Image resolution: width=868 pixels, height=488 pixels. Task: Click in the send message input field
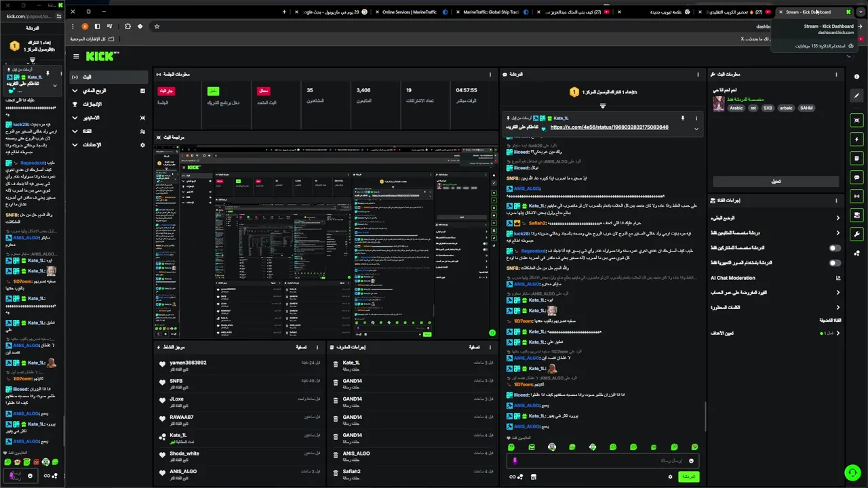[602, 461]
